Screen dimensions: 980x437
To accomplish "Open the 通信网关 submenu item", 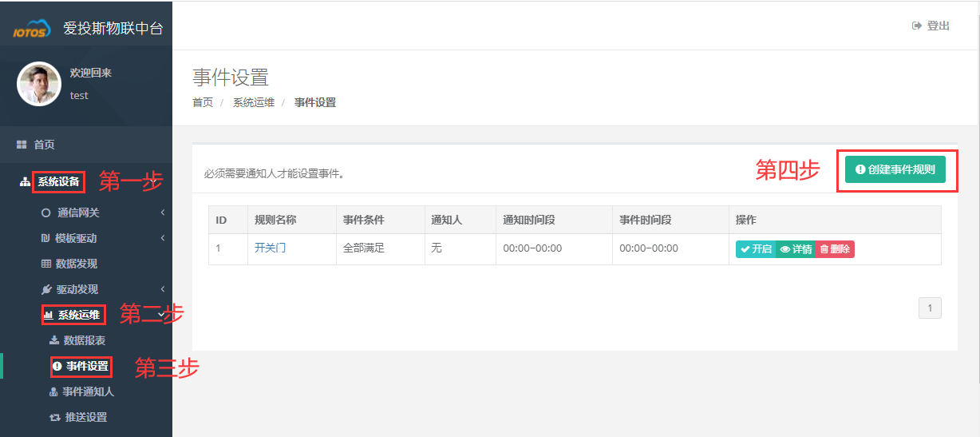I will [x=78, y=213].
